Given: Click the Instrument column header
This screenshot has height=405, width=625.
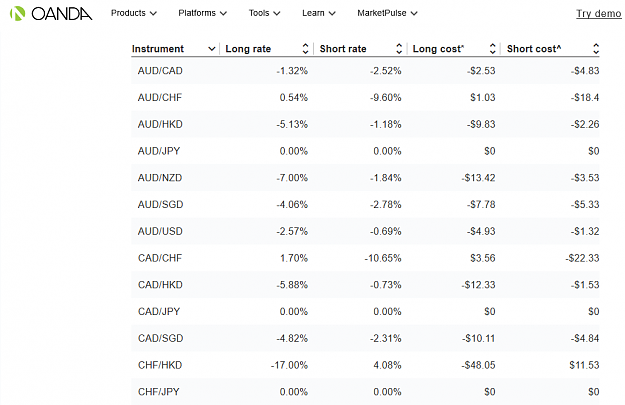Looking at the screenshot, I should [x=158, y=49].
